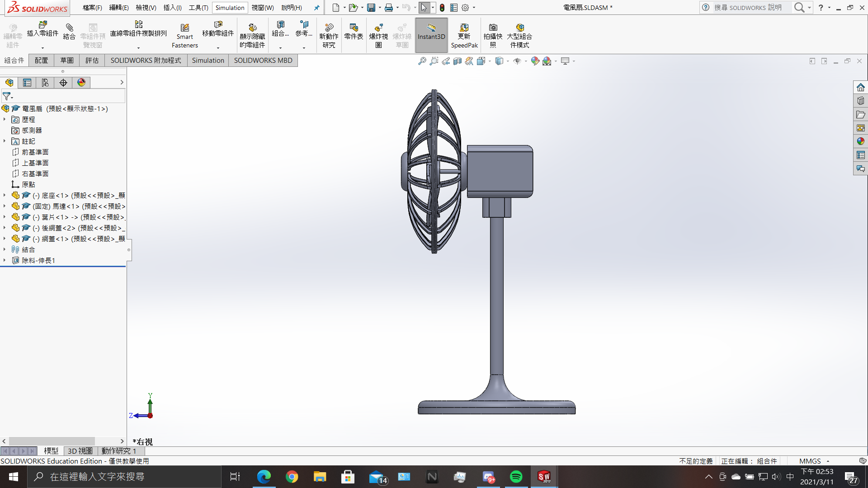Select the Smart Fasteners tool
The height and width of the screenshot is (488, 868).
click(x=184, y=35)
